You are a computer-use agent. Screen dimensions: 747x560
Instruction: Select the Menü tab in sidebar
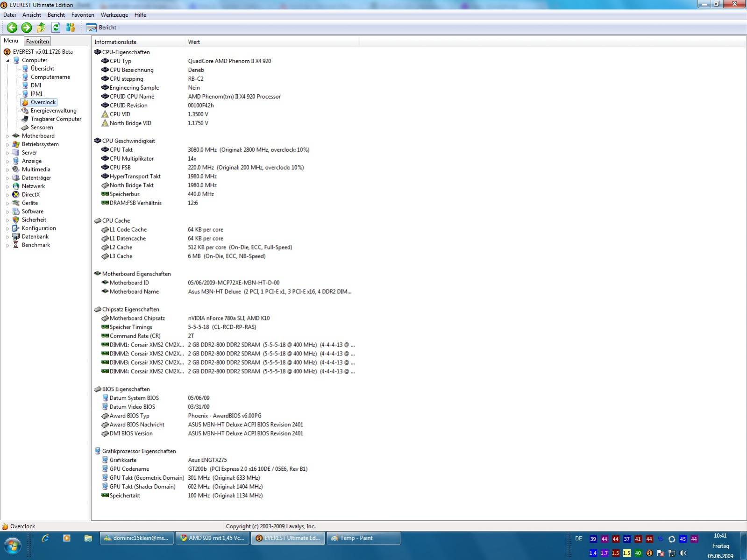pos(11,41)
